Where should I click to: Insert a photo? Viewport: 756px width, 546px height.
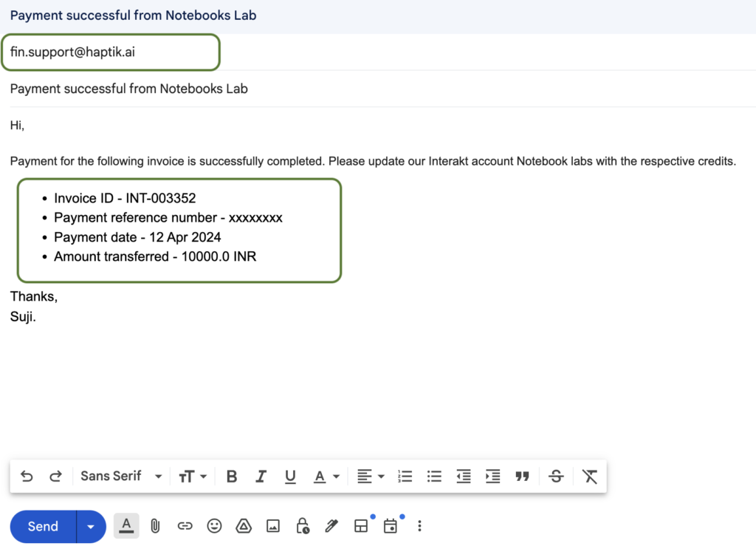tap(273, 526)
